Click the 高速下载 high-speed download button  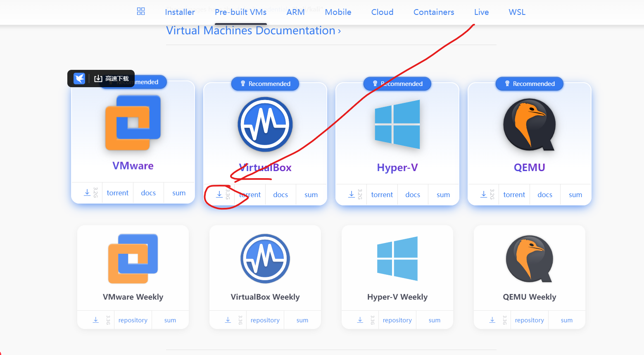(112, 79)
